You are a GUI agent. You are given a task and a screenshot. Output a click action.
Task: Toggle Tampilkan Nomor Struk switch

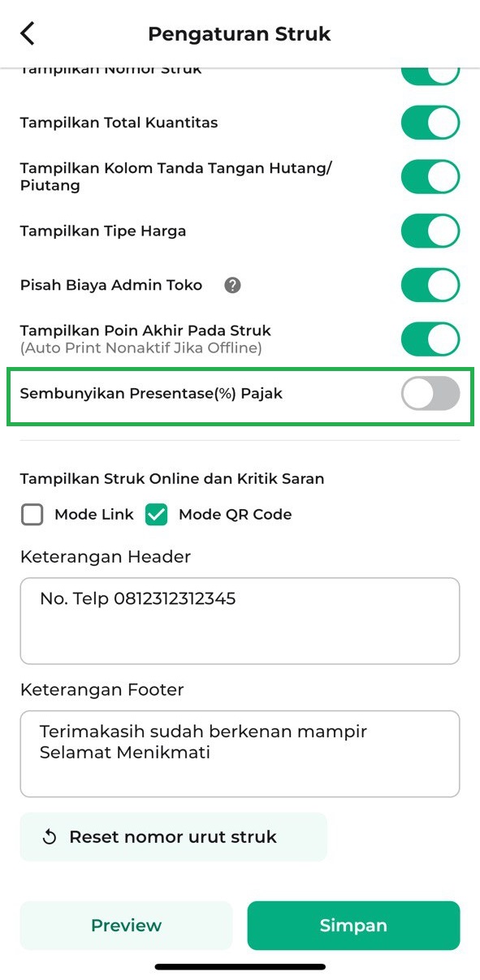coord(430,75)
